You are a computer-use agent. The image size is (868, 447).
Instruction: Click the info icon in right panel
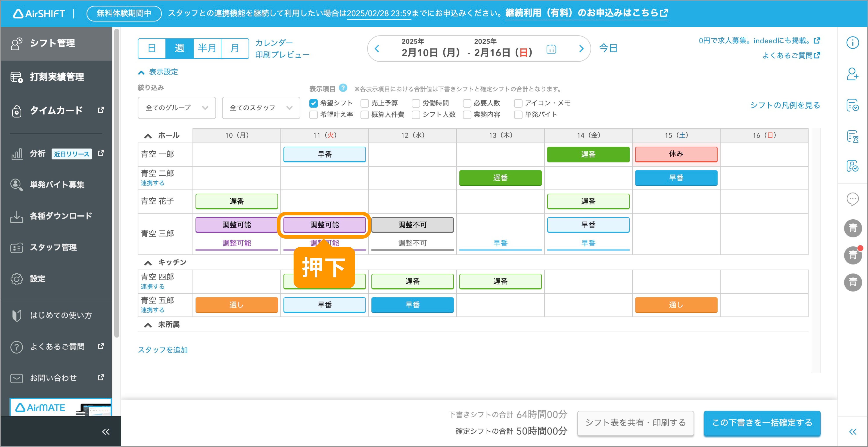tap(852, 43)
